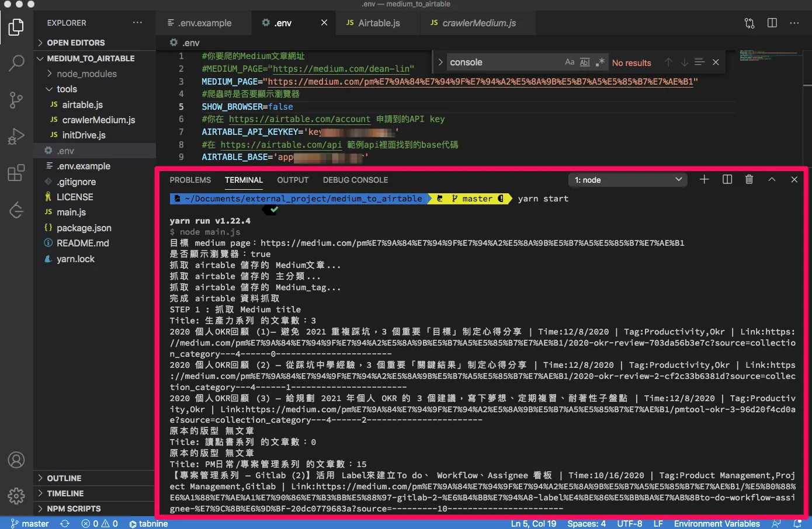Split the terminal panel
This screenshot has width=812, height=529.
click(727, 180)
